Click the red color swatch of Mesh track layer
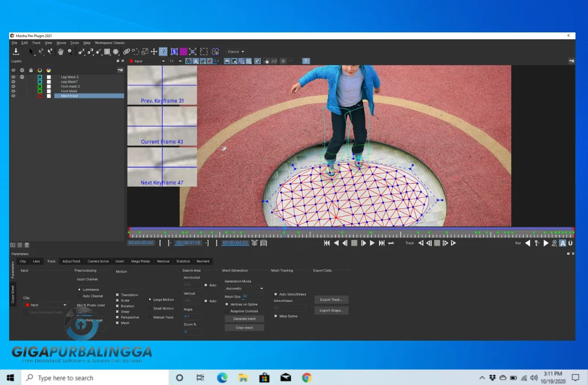 (x=40, y=96)
